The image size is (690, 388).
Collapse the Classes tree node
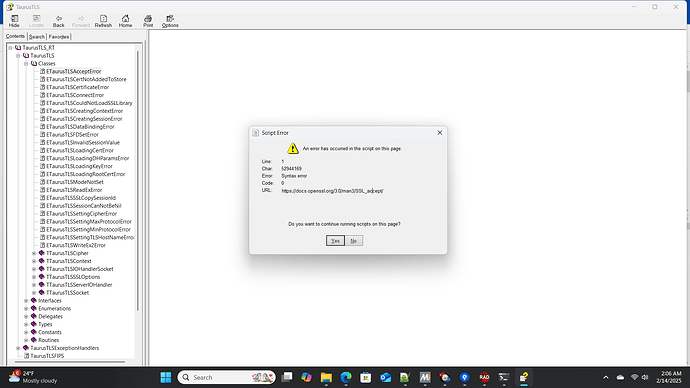tap(26, 64)
